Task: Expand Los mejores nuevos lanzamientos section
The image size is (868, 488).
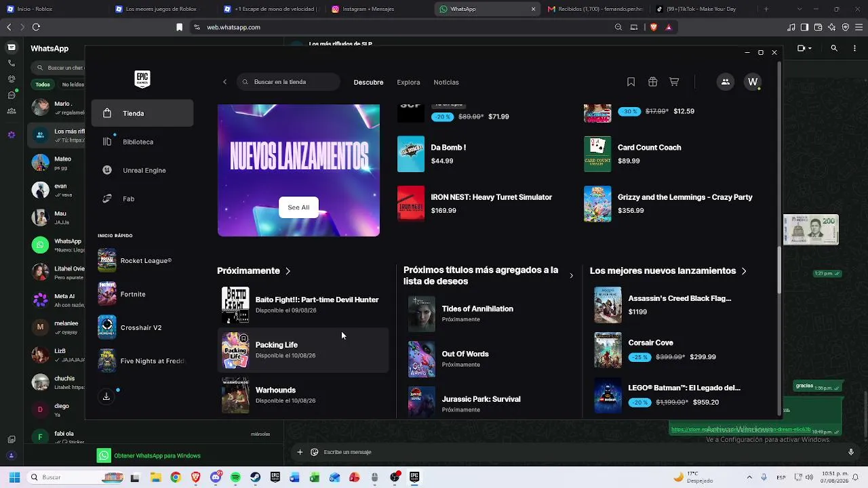Action: pos(744,271)
